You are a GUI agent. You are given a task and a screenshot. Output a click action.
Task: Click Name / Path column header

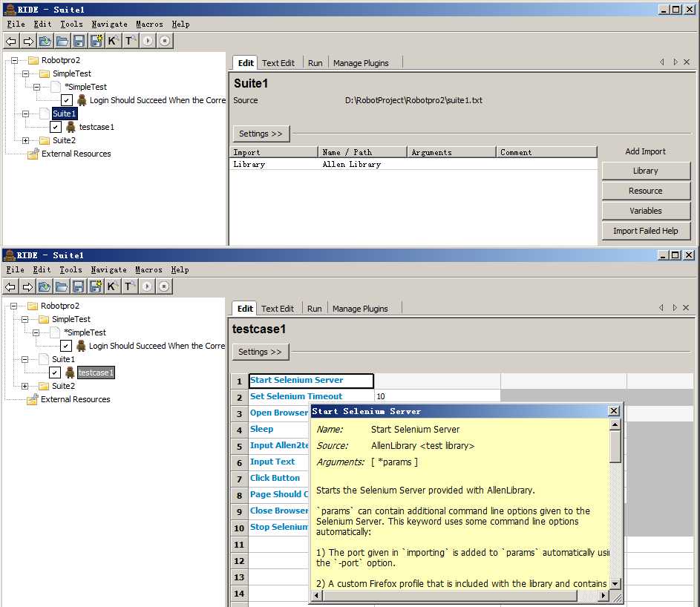click(x=362, y=152)
